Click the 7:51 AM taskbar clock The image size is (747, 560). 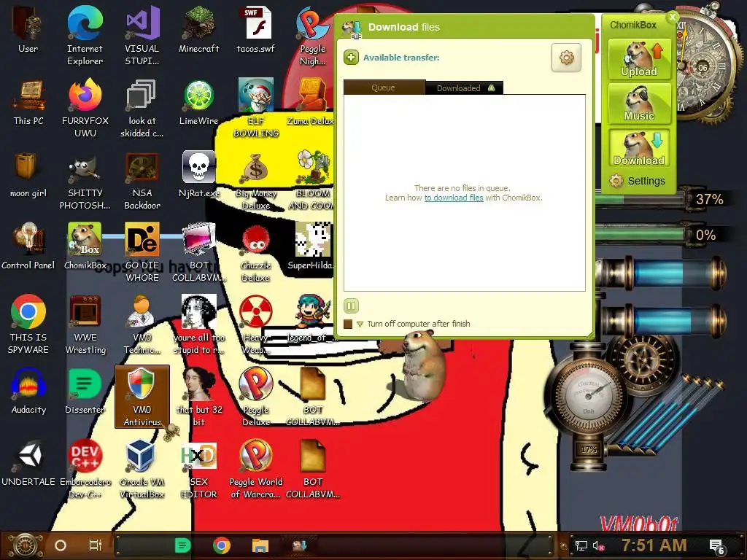(x=654, y=545)
